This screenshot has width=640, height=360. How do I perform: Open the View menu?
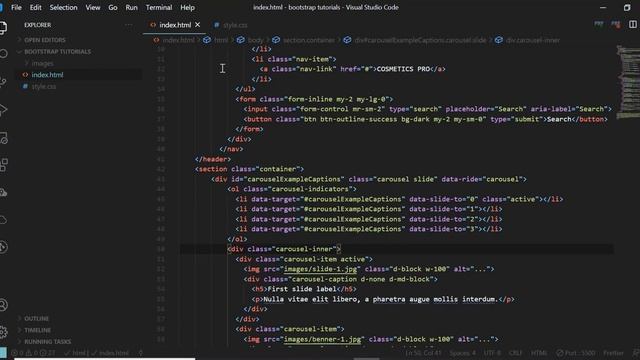pyautogui.click(x=93, y=7)
